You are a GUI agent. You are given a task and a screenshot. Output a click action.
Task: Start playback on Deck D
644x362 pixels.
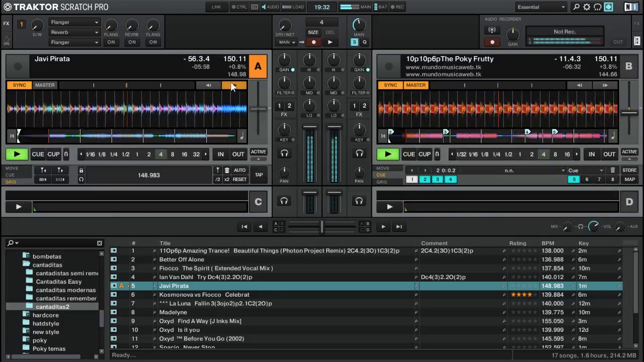tap(389, 207)
